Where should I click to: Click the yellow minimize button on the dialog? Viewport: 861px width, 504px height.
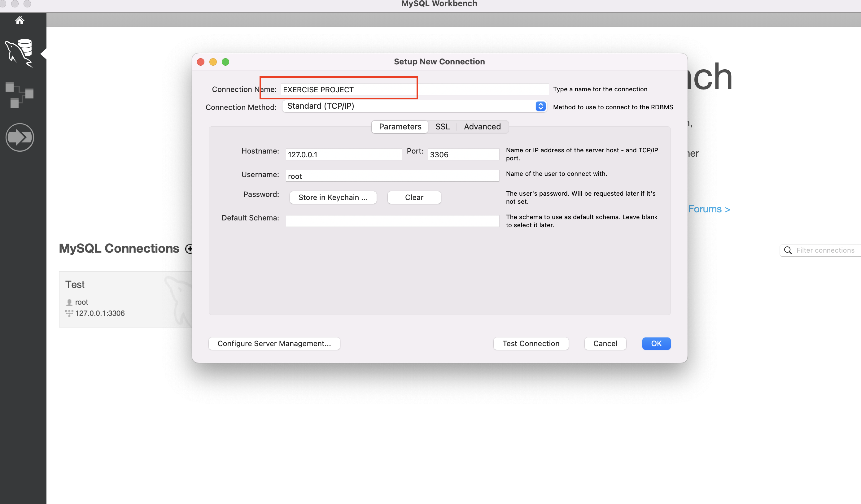pos(213,62)
